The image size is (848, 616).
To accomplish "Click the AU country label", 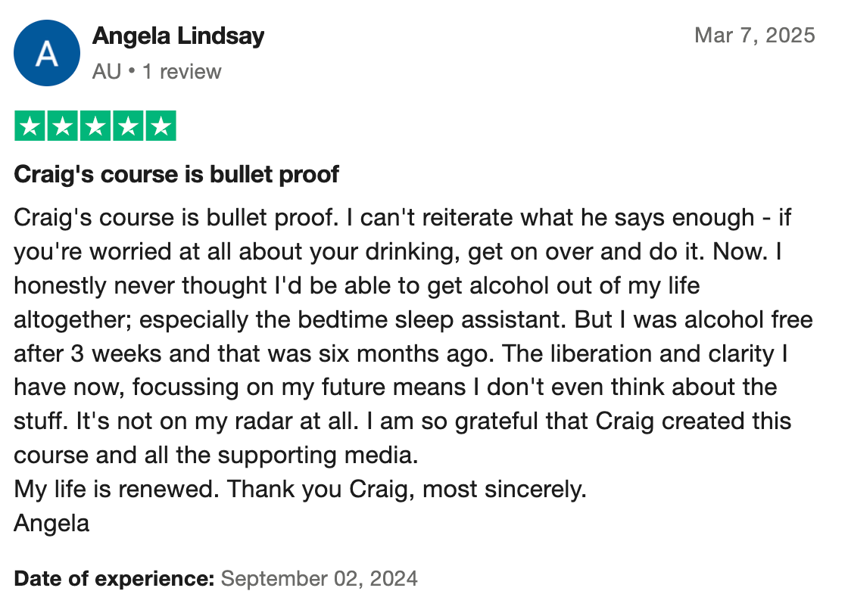I will pos(107,71).
